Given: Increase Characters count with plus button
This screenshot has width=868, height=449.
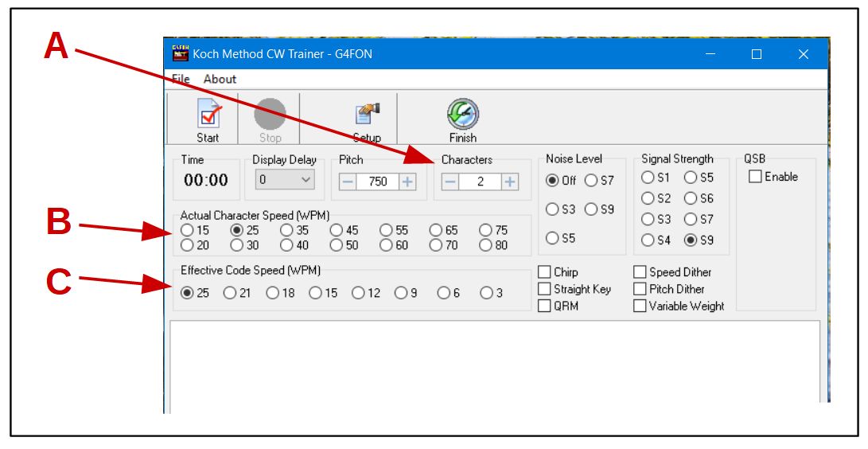Looking at the screenshot, I should tap(509, 182).
